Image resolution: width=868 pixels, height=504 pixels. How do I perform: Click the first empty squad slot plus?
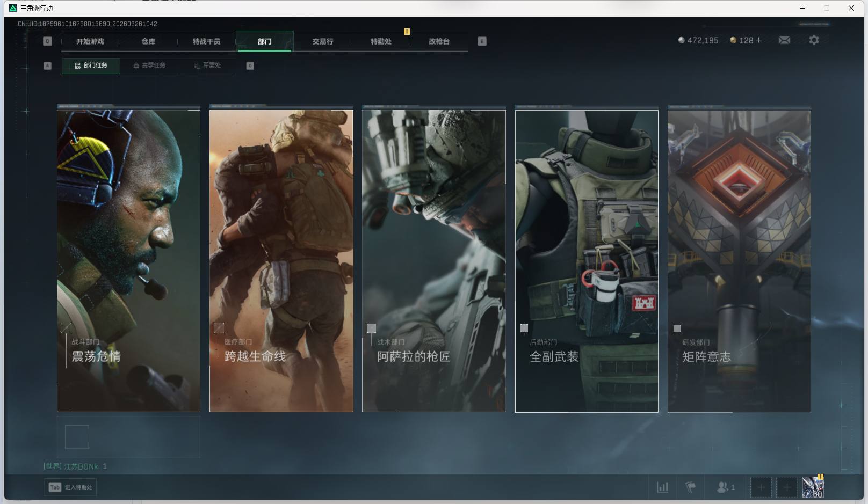click(x=761, y=487)
